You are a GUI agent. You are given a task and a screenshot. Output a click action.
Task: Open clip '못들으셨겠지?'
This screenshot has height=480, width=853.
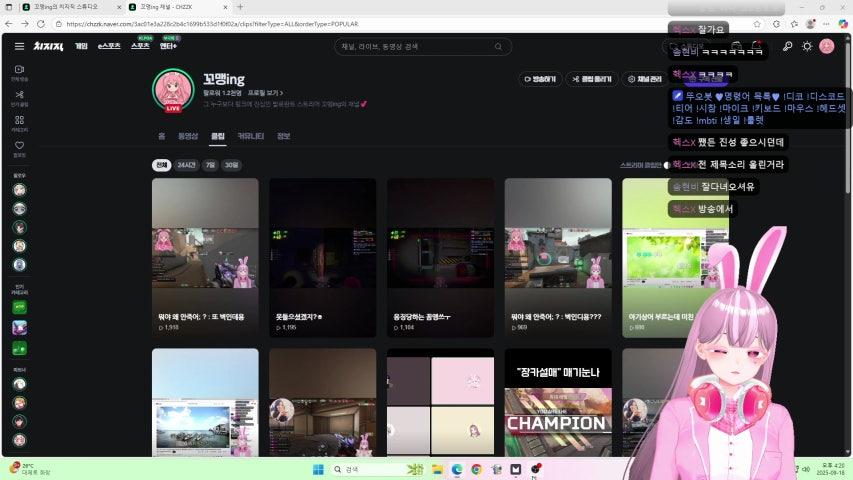pyautogui.click(x=323, y=257)
